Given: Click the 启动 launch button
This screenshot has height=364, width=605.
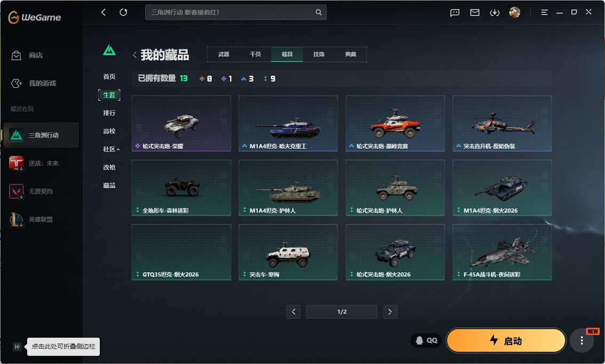Looking at the screenshot, I should [506, 340].
